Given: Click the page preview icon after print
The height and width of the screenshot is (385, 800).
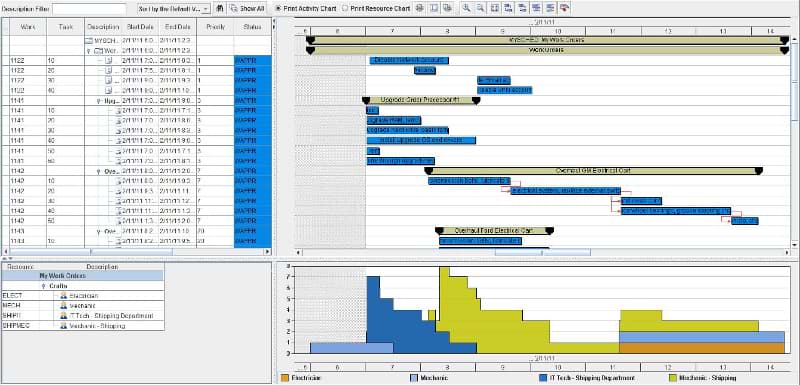Looking at the screenshot, I should [x=434, y=8].
